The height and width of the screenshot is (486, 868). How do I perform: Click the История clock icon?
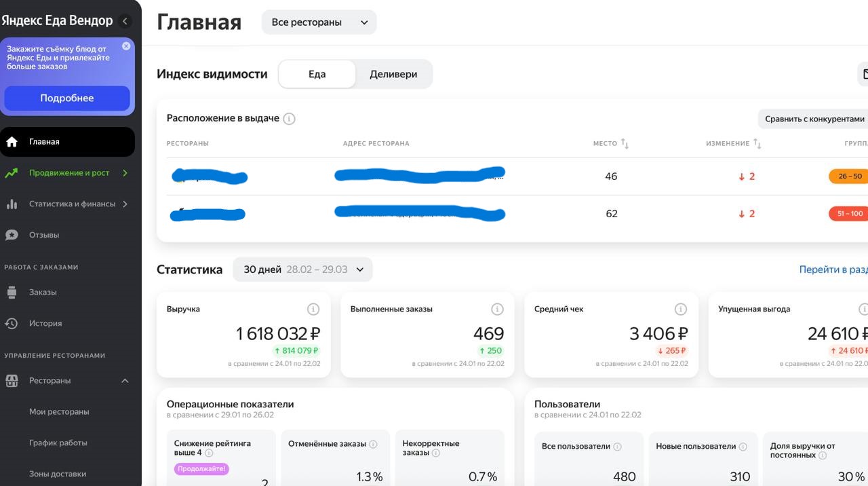12,324
